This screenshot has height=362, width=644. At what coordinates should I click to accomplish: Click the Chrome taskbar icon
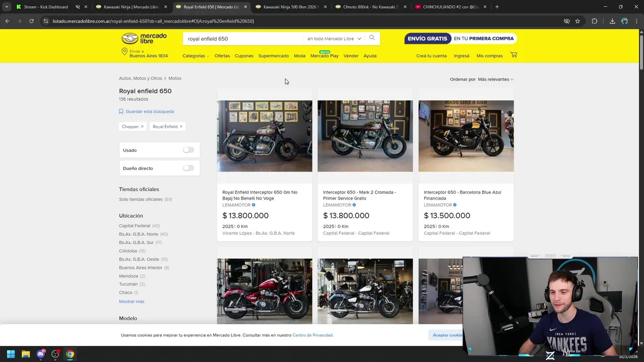click(x=70, y=354)
